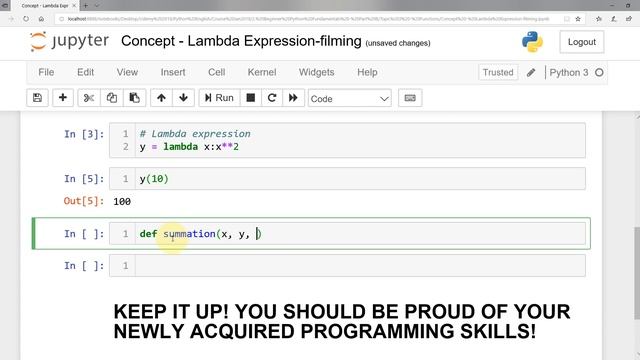Insert cell below with plus icon
Image resolution: width=640 pixels, height=360 pixels.
[62, 98]
